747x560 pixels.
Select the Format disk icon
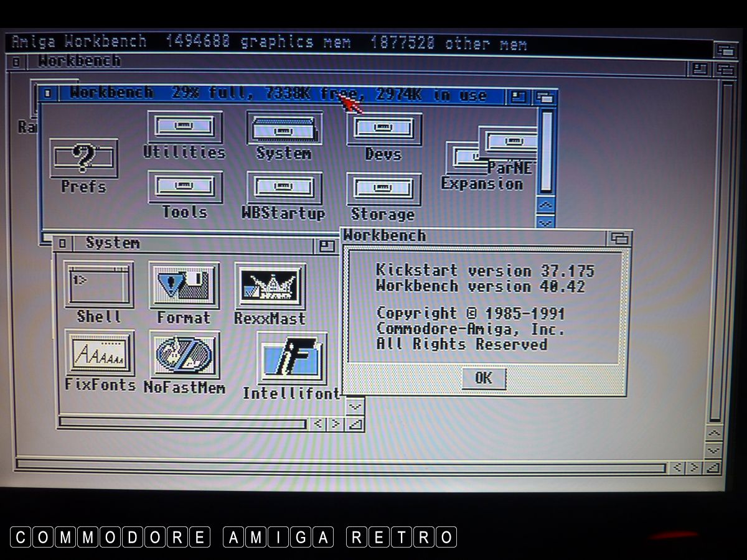(x=184, y=285)
